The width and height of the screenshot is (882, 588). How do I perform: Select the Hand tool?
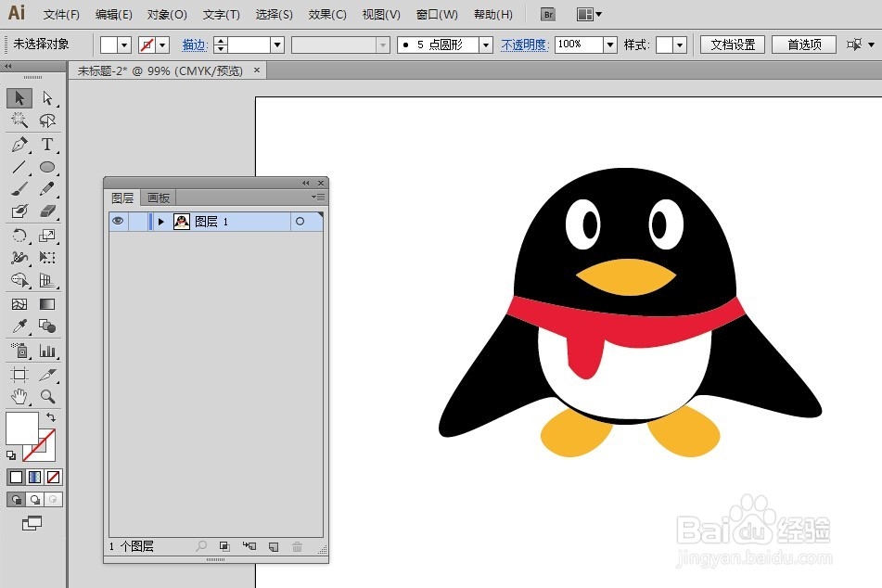19,397
